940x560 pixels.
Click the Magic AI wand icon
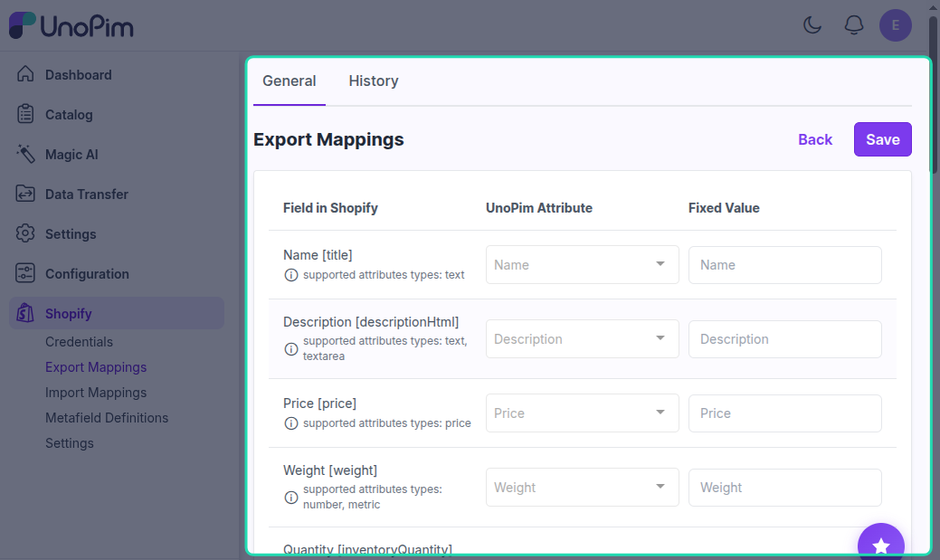click(x=25, y=154)
